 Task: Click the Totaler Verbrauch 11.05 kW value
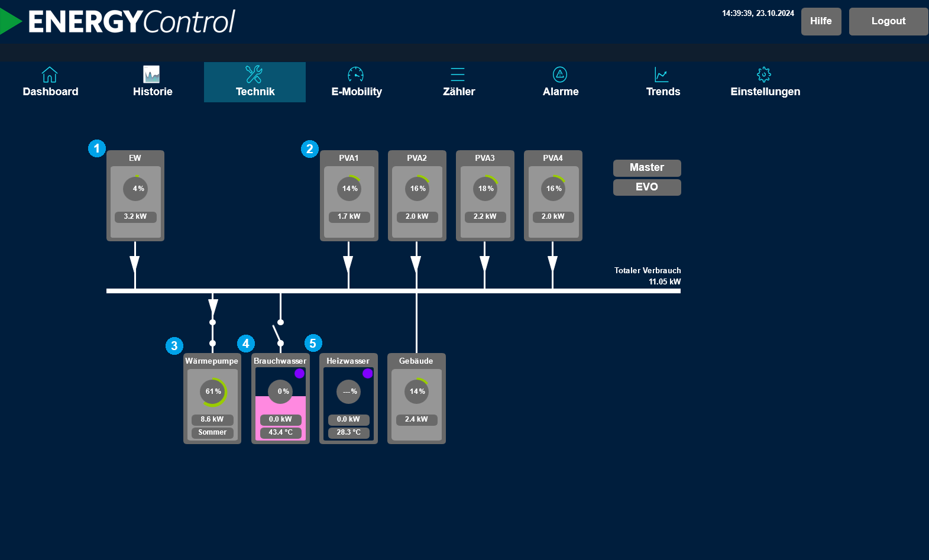point(665,282)
